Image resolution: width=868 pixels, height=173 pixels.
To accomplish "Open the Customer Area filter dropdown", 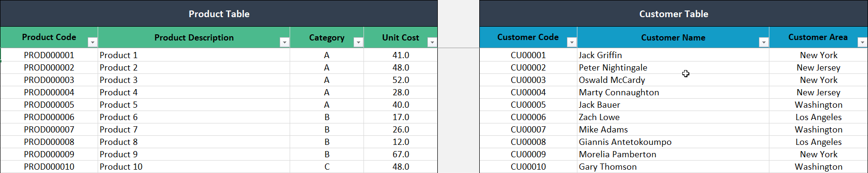I will (x=862, y=42).
